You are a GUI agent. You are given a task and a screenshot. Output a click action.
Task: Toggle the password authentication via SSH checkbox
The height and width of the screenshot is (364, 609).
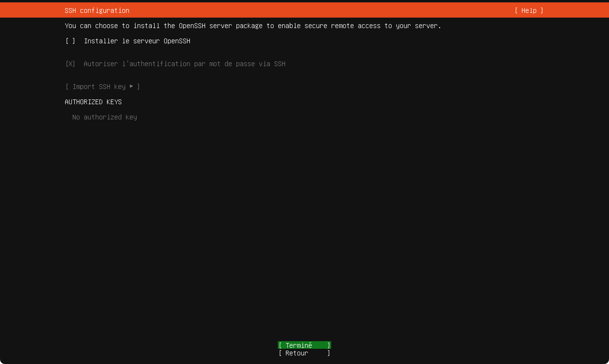click(70, 64)
